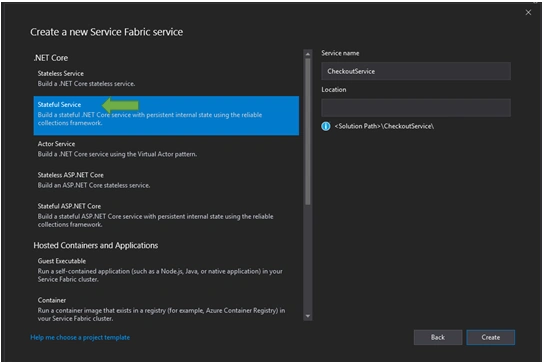
Task: Click the template list scrollbar up arrow
Action: 308,54
